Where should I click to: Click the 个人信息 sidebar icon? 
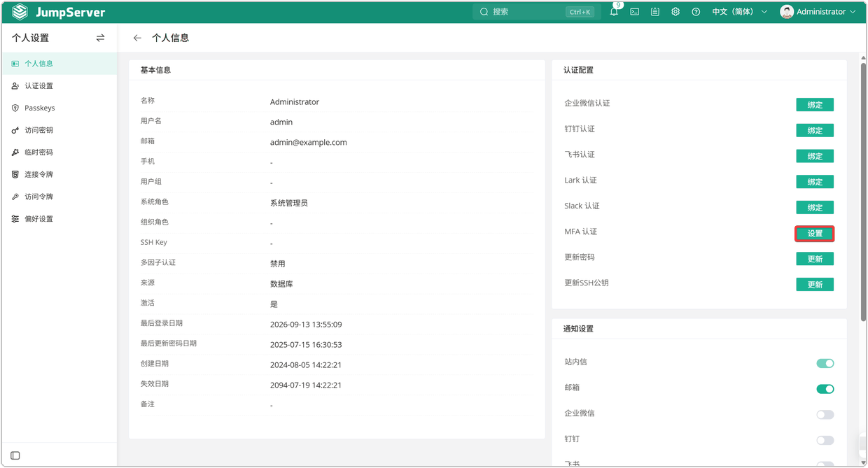pyautogui.click(x=15, y=64)
